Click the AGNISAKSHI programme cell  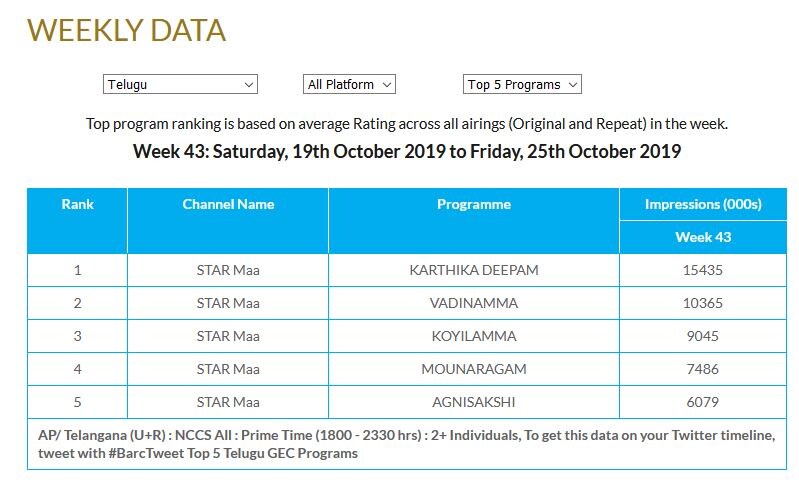474,402
